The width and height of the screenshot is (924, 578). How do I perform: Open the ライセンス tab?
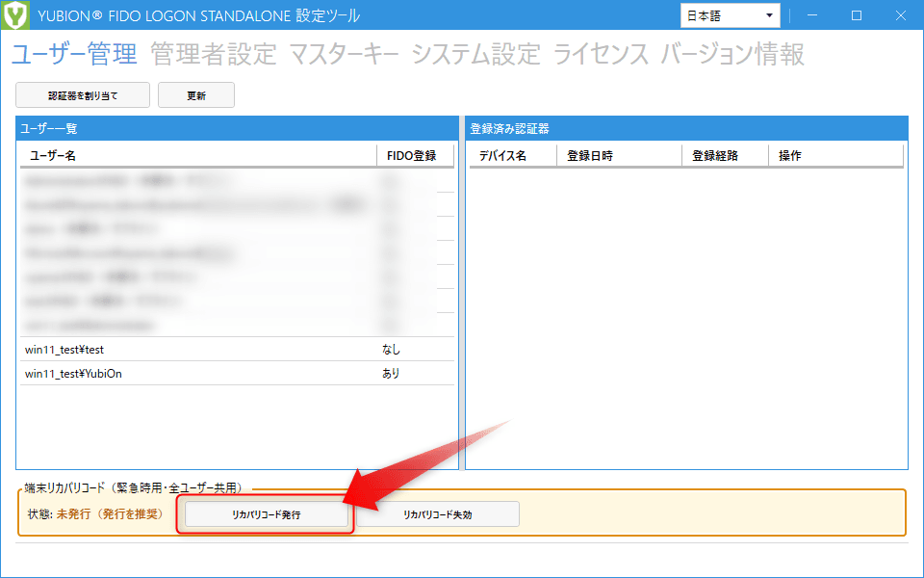[x=601, y=55]
